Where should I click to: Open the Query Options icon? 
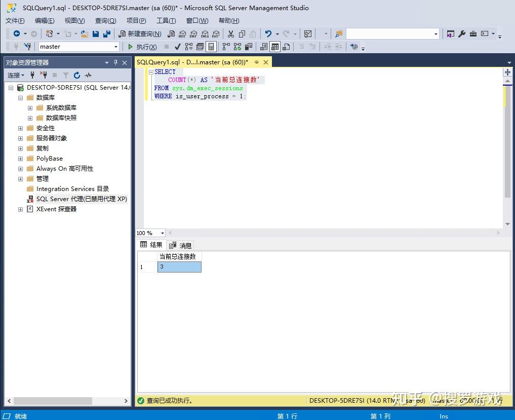[200, 47]
